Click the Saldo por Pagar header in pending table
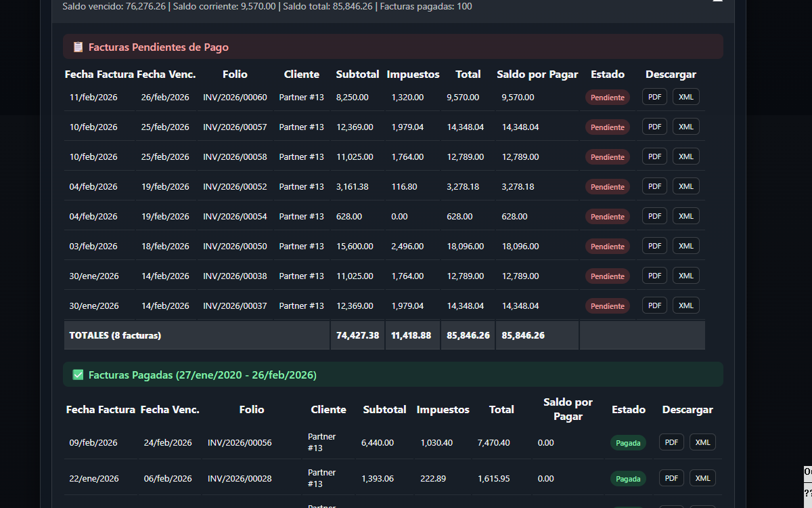The image size is (812, 508). (537, 75)
